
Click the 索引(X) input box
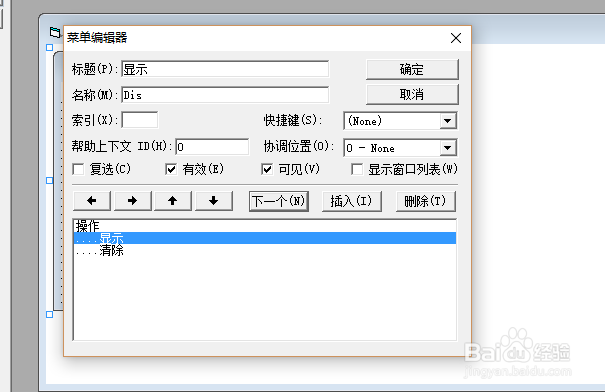click(140, 120)
